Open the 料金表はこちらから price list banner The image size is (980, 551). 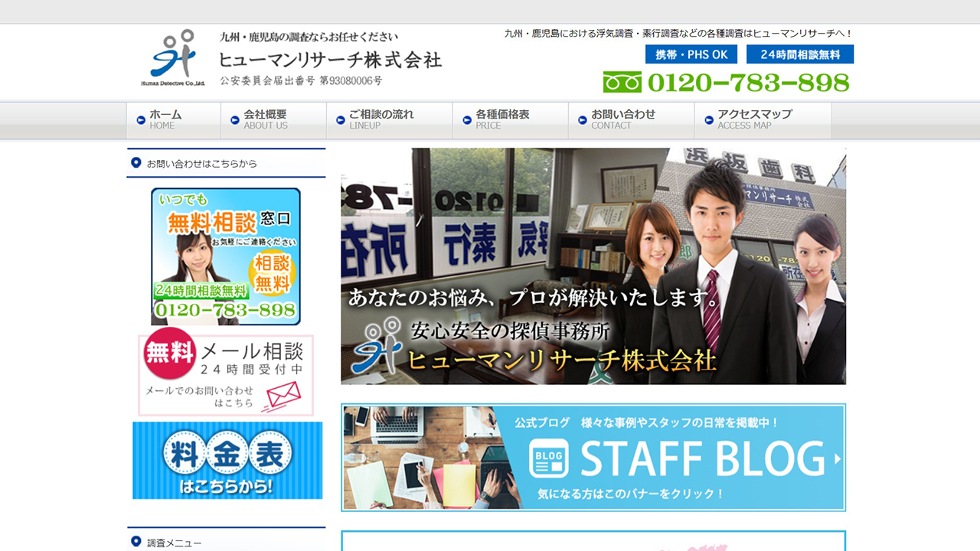(x=227, y=459)
